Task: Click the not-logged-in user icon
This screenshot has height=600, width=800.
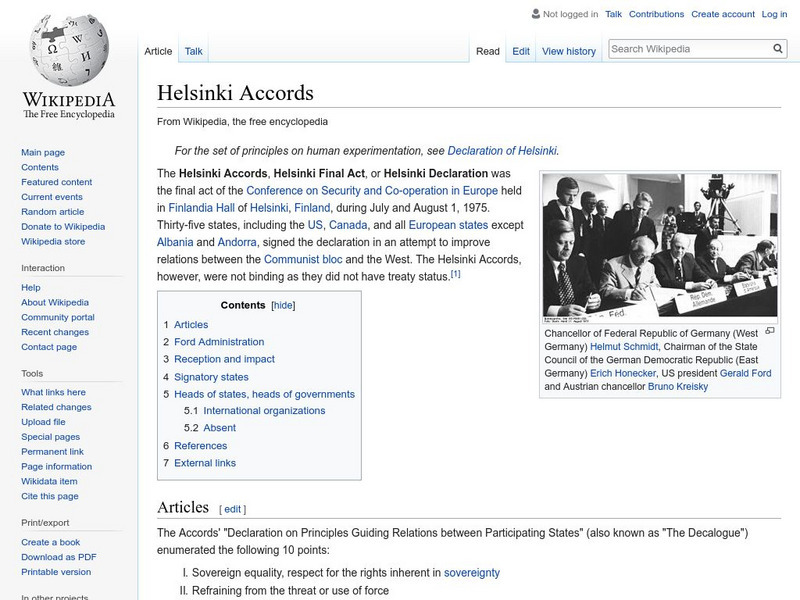Action: [x=536, y=14]
